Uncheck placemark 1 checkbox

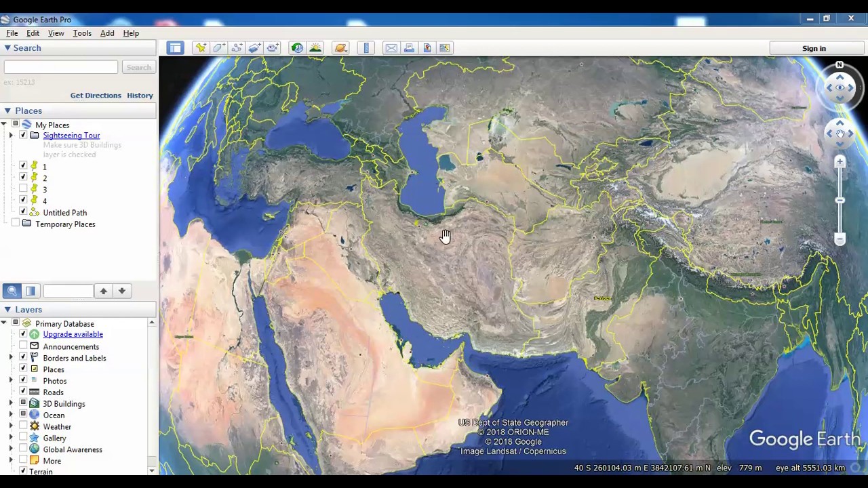[23, 166]
